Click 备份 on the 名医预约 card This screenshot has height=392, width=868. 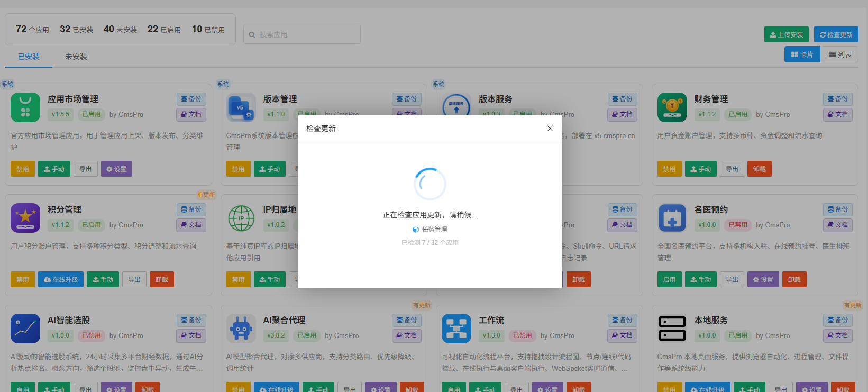click(838, 209)
